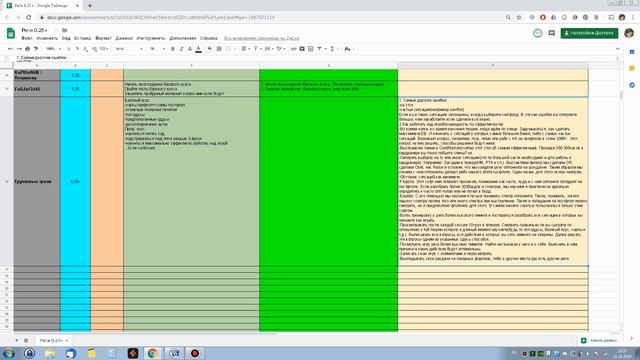Click the Explore analysis button
The height and width of the screenshot is (360, 640).
(x=598, y=340)
